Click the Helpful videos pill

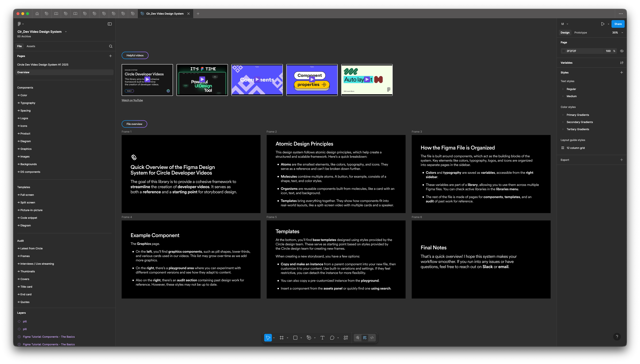click(135, 56)
